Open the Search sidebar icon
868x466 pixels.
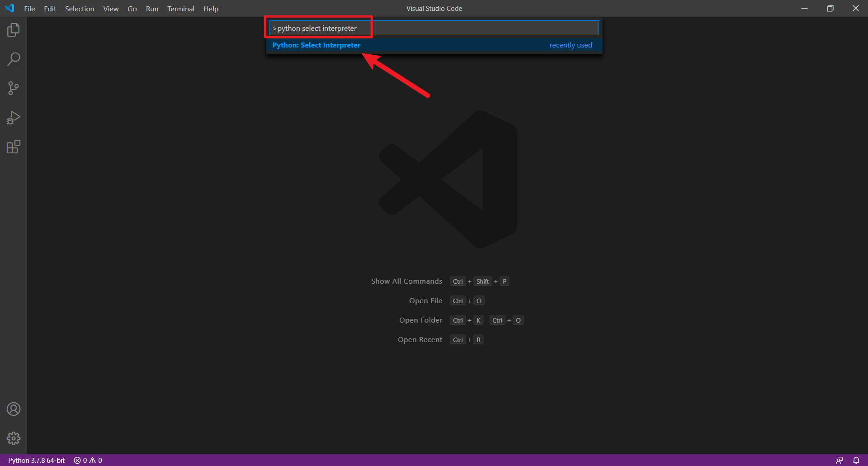pos(14,59)
